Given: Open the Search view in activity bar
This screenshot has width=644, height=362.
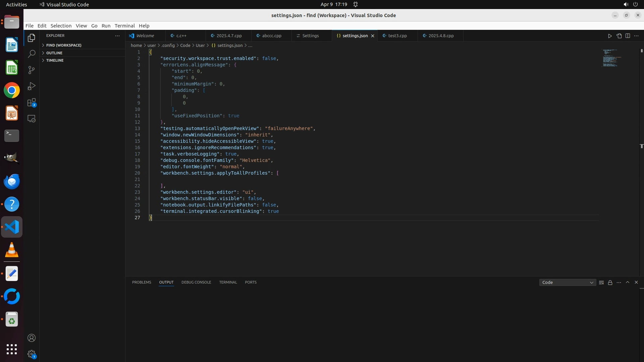Looking at the screenshot, I should click(31, 54).
